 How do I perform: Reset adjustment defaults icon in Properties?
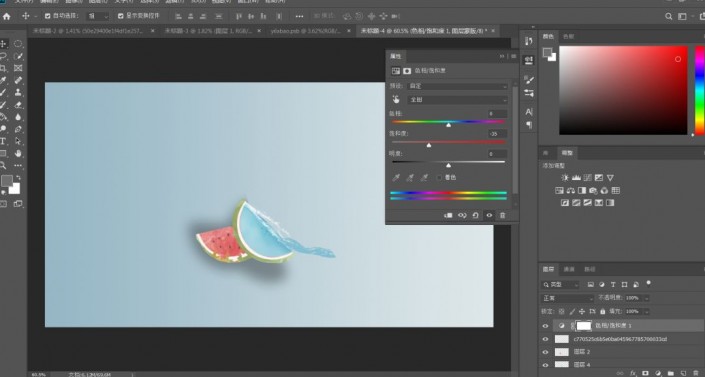tap(475, 215)
